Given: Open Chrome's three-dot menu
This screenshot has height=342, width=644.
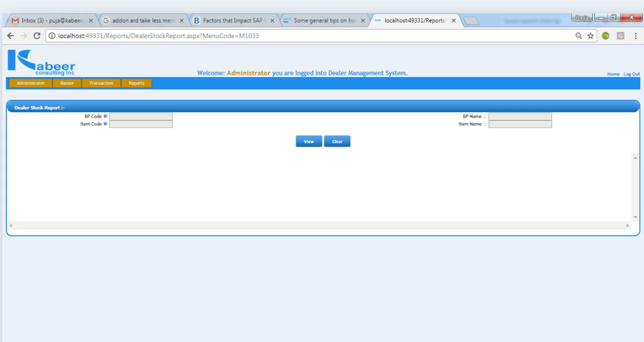Looking at the screenshot, I should point(636,36).
